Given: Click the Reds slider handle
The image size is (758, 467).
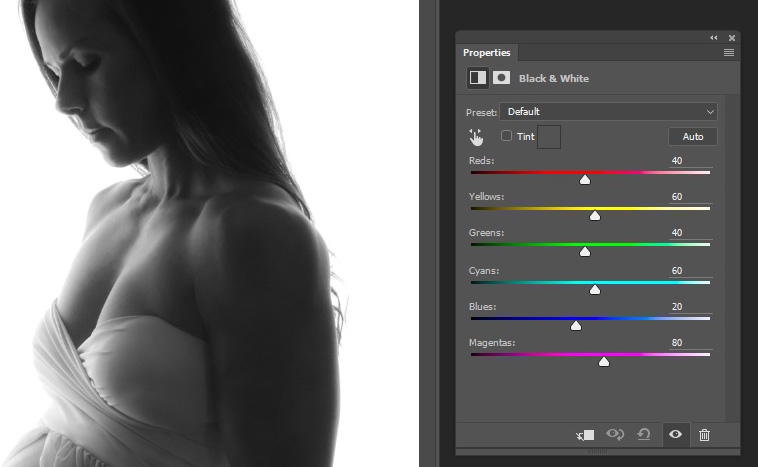Looking at the screenshot, I should (585, 180).
